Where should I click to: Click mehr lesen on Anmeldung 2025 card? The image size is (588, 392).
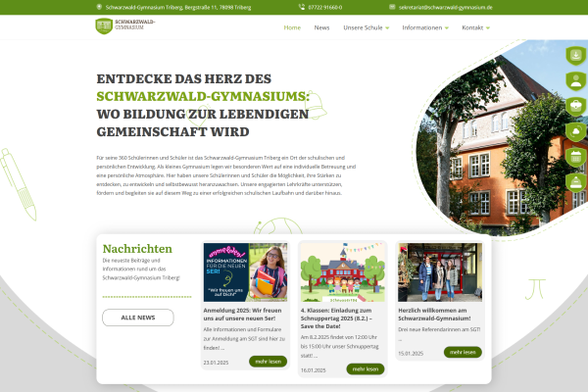(269, 362)
